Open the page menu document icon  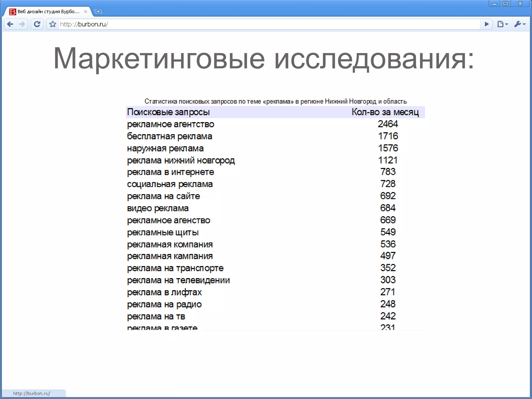click(x=502, y=24)
